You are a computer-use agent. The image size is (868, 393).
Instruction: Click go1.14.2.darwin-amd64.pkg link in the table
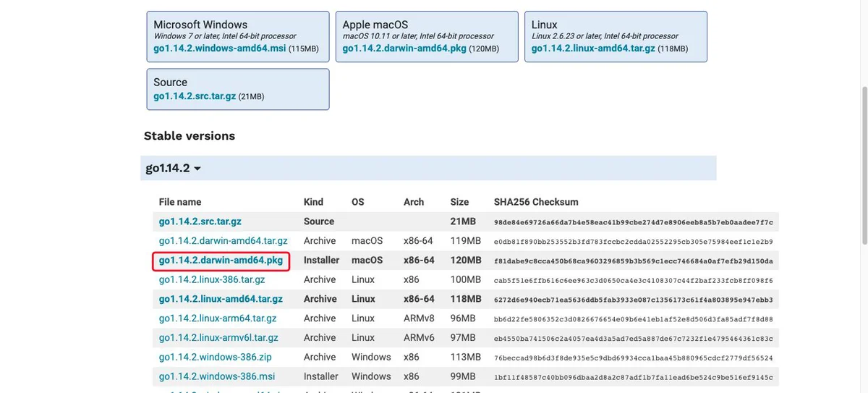click(x=221, y=261)
